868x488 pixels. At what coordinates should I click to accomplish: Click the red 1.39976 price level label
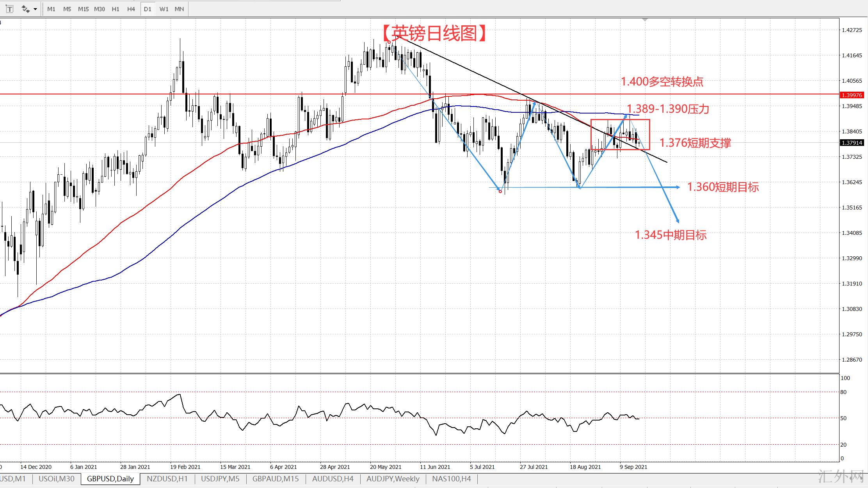pyautogui.click(x=852, y=95)
